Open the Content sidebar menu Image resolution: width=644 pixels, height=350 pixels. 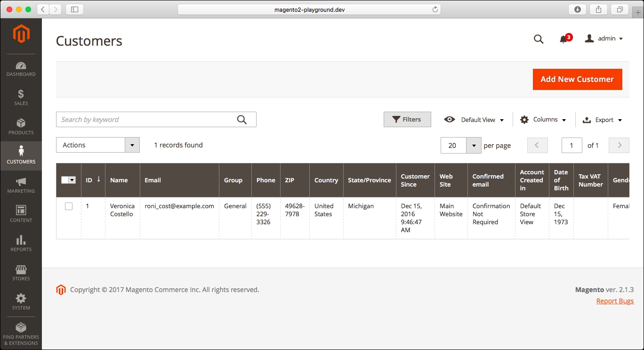click(21, 214)
